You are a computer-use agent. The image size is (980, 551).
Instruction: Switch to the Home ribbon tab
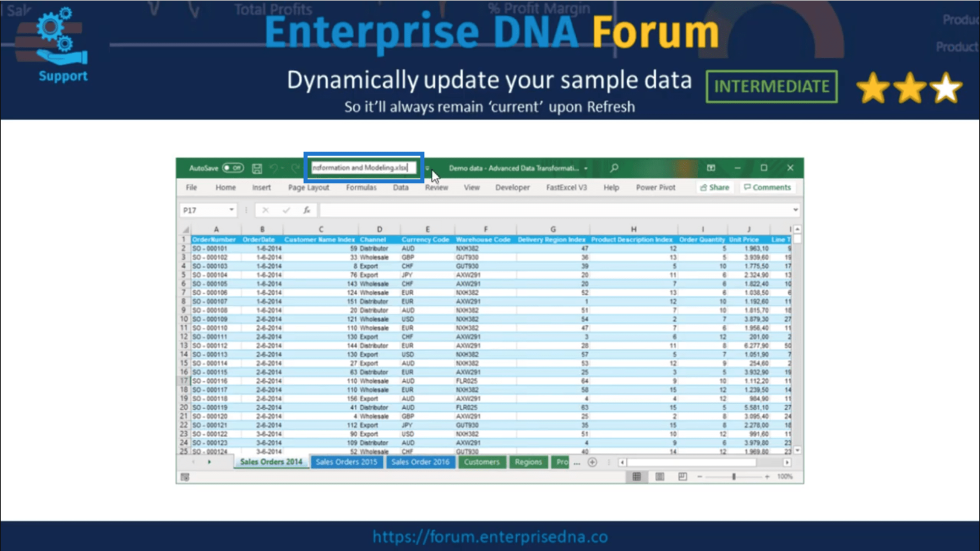(x=226, y=187)
